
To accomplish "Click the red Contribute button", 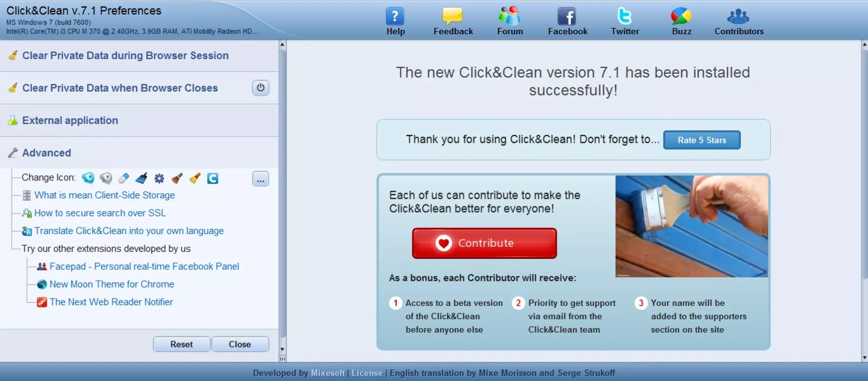I will [484, 243].
